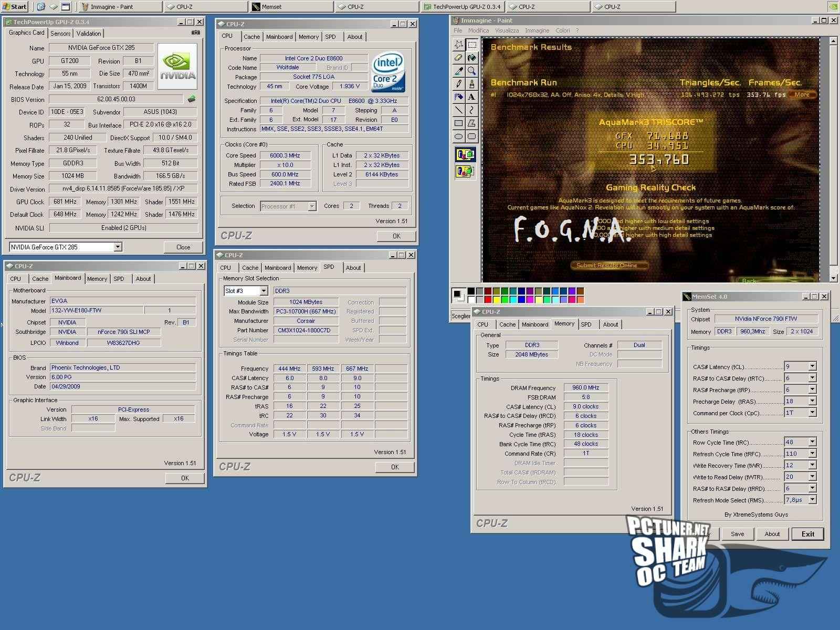Open the Refresh Mode Select (RMS) dropdown

pyautogui.click(x=812, y=500)
